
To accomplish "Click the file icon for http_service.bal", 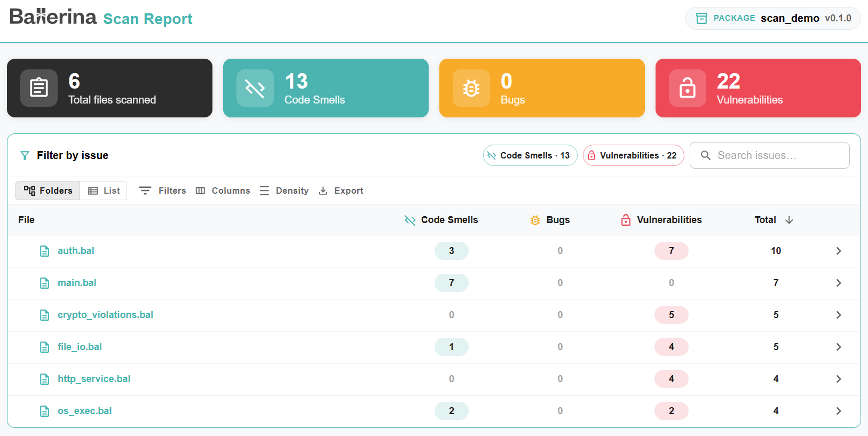I will [x=45, y=379].
